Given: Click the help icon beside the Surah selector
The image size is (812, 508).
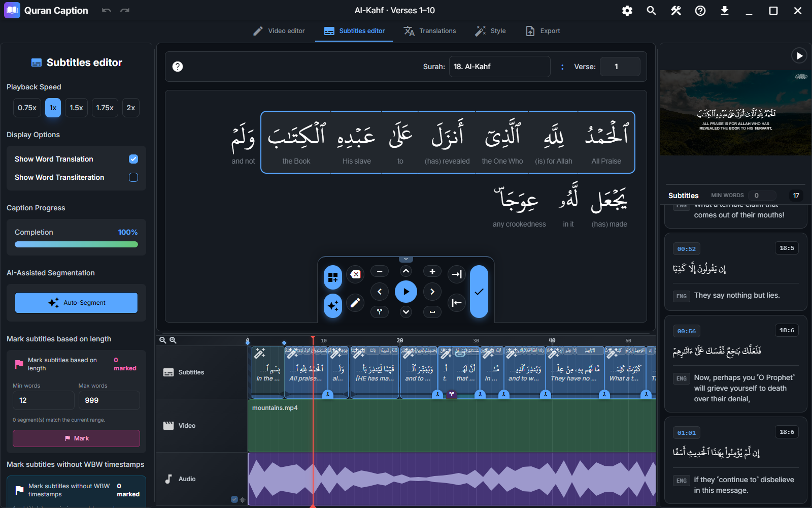Looking at the screenshot, I should pos(178,67).
